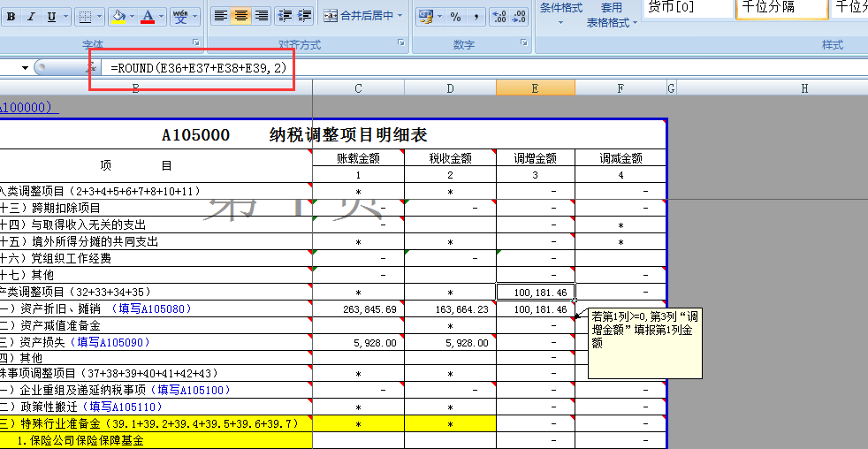Screen dimensions: 868x449
Task: Align text left
Action: pos(221,16)
